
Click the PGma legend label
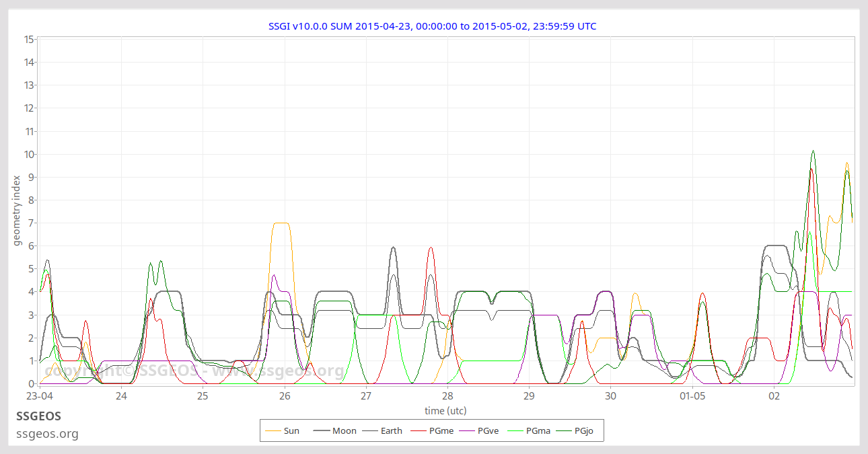point(538,430)
